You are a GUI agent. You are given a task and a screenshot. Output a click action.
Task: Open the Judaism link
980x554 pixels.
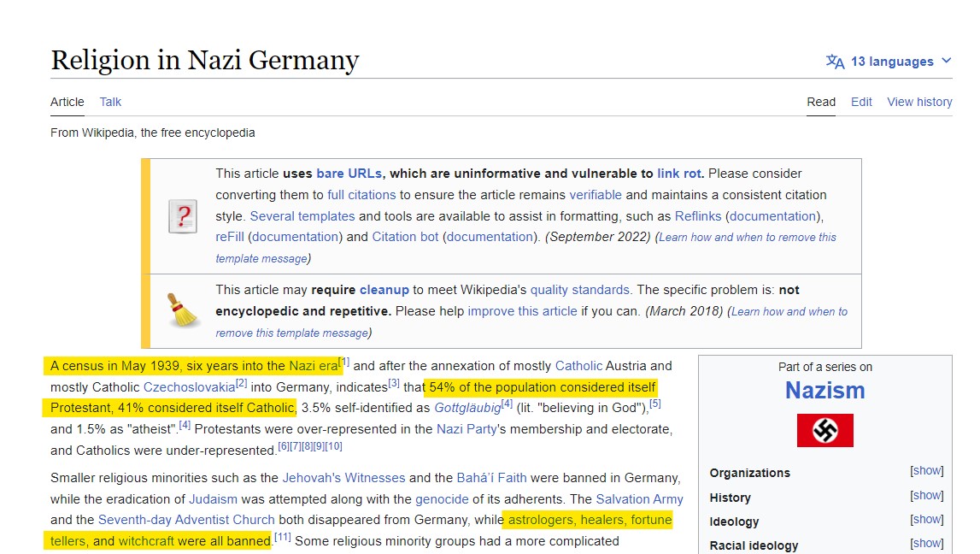pos(213,499)
